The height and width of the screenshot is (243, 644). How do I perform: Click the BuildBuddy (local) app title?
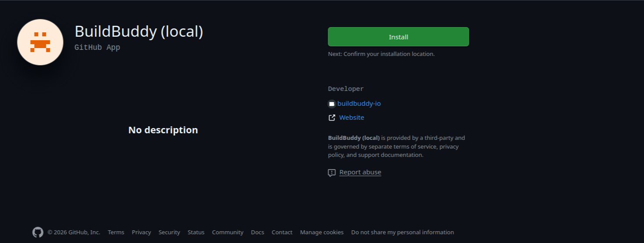click(x=139, y=31)
